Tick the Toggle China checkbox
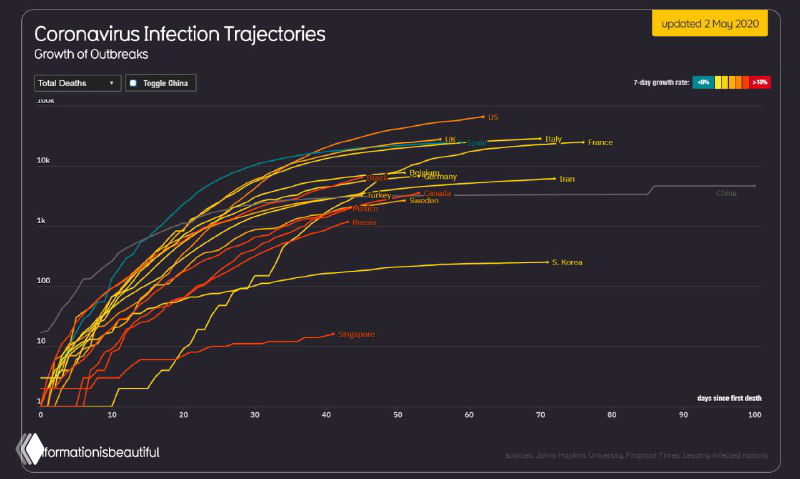Image resolution: width=800 pixels, height=479 pixels. pos(133,83)
